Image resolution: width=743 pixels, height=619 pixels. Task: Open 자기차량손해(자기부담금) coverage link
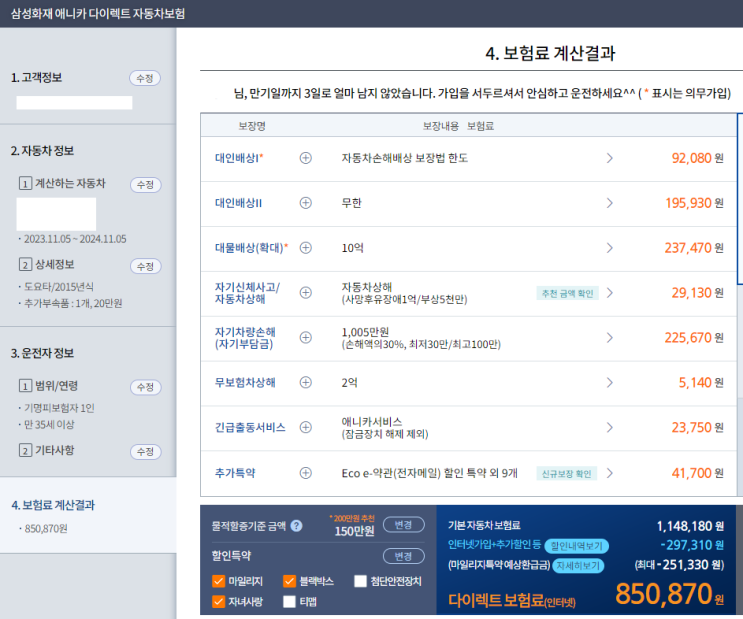245,338
